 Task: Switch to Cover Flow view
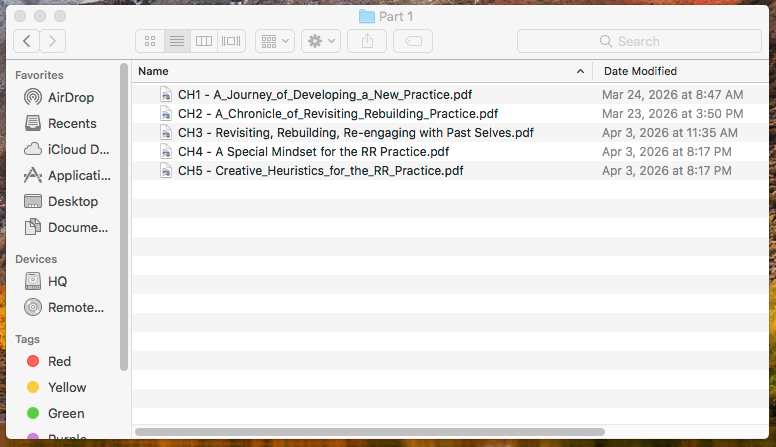tap(231, 41)
